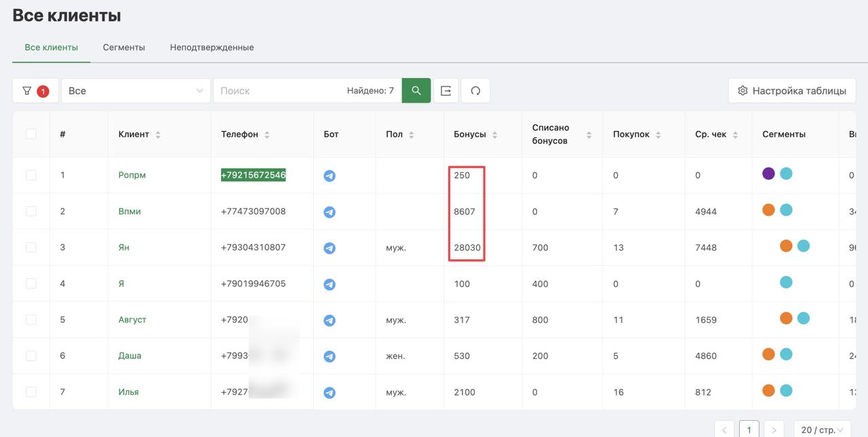Click the green search magnifier button
This screenshot has width=868, height=437.
pos(416,91)
